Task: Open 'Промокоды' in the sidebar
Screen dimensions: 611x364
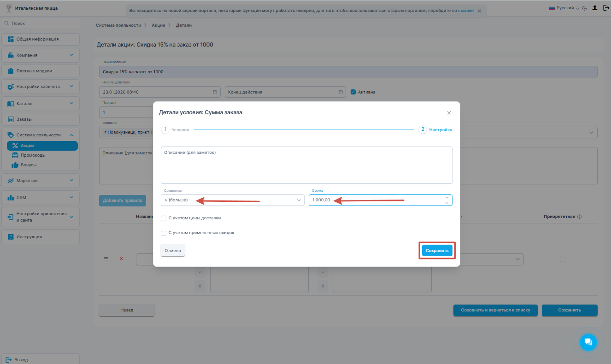Action: (33, 155)
